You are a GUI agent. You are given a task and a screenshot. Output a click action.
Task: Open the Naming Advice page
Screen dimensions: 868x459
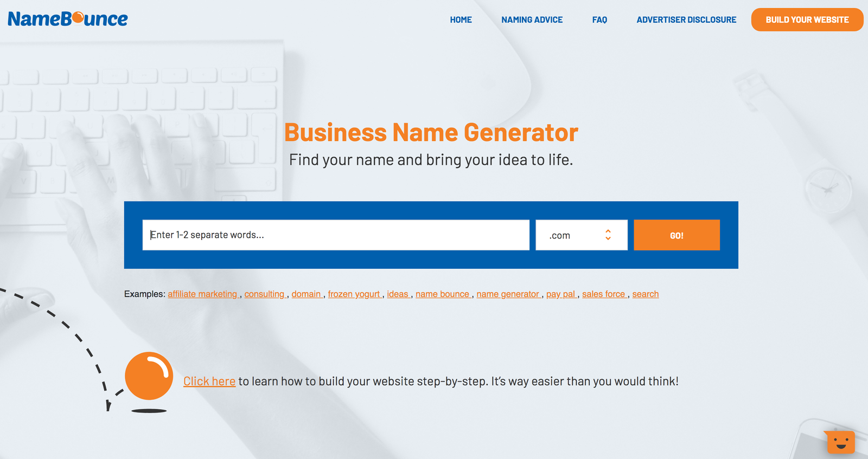point(532,20)
